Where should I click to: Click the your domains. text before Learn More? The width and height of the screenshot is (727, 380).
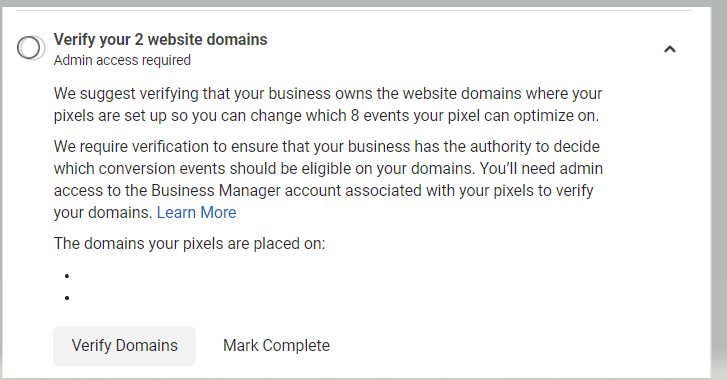click(x=103, y=212)
